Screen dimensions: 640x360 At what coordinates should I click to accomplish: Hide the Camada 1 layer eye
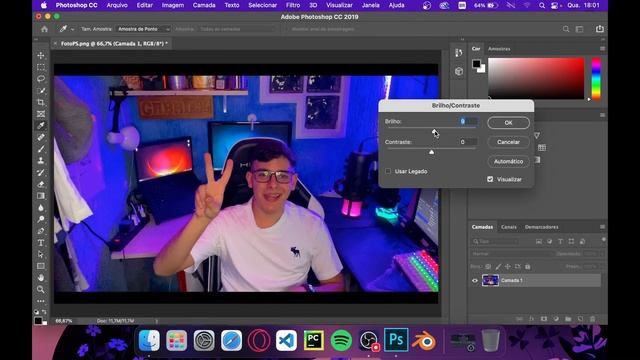pyautogui.click(x=475, y=280)
